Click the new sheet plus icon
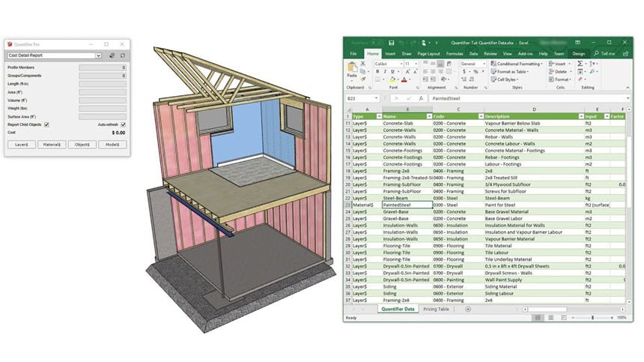Image resolution: width=644 pixels, height=362 pixels. pyautogui.click(x=468, y=309)
